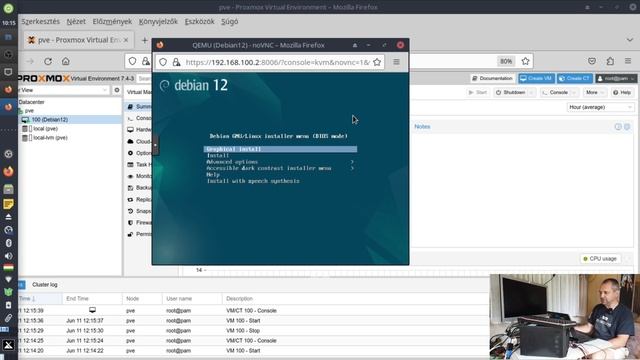The height and width of the screenshot is (360, 640).
Task: Select local (pve) storage in tree
Action: 45,129
